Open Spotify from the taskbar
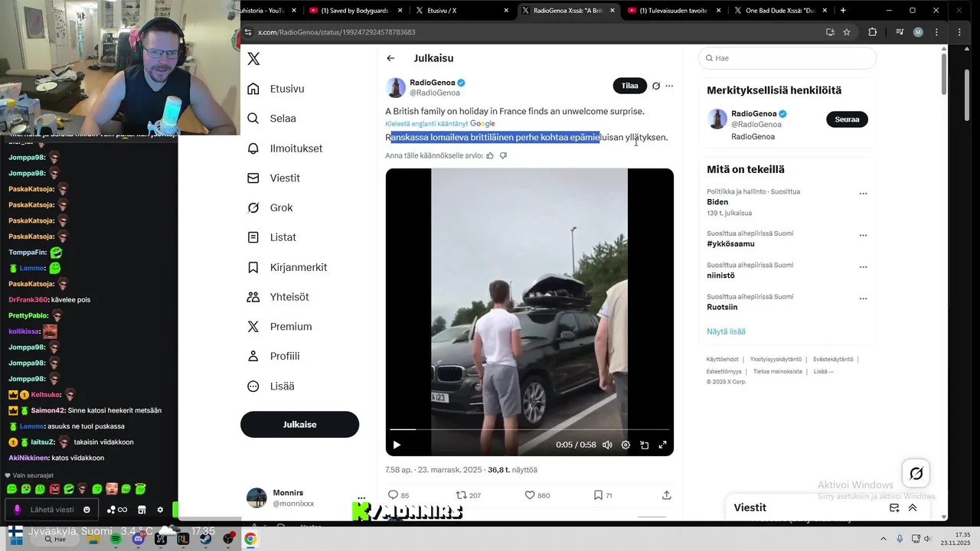This screenshot has width=980, height=551. pos(116,539)
